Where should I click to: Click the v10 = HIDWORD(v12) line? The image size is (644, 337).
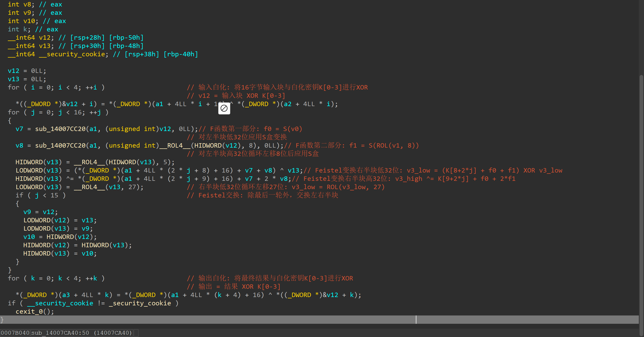click(x=60, y=237)
